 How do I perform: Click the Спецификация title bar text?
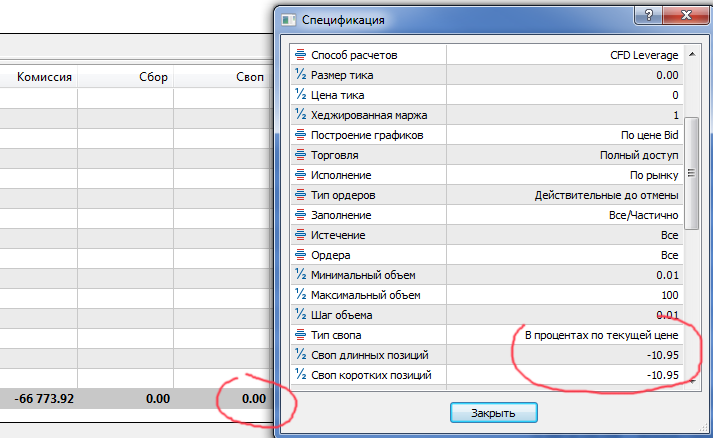click(x=343, y=20)
